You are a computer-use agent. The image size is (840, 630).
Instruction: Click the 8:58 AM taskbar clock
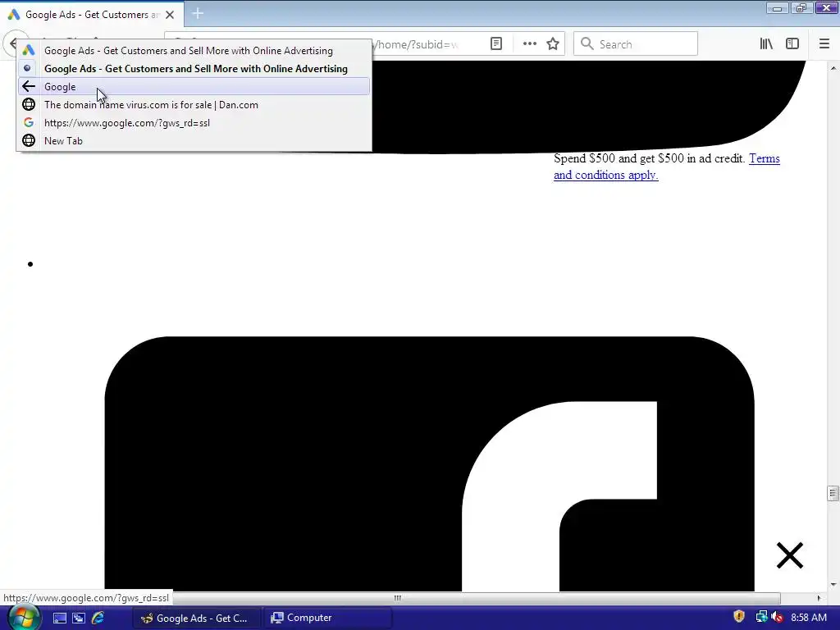[x=808, y=618]
